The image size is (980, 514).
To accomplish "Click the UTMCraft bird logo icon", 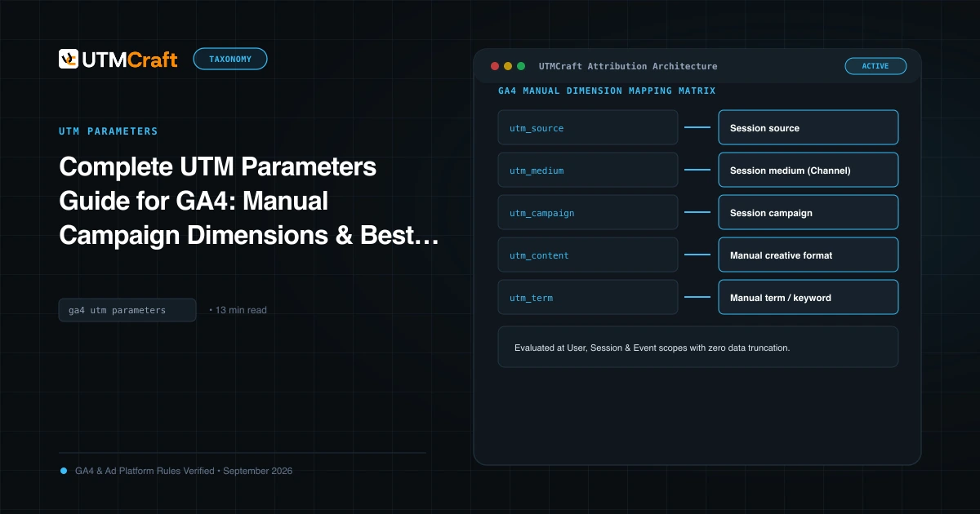I will tap(69, 59).
